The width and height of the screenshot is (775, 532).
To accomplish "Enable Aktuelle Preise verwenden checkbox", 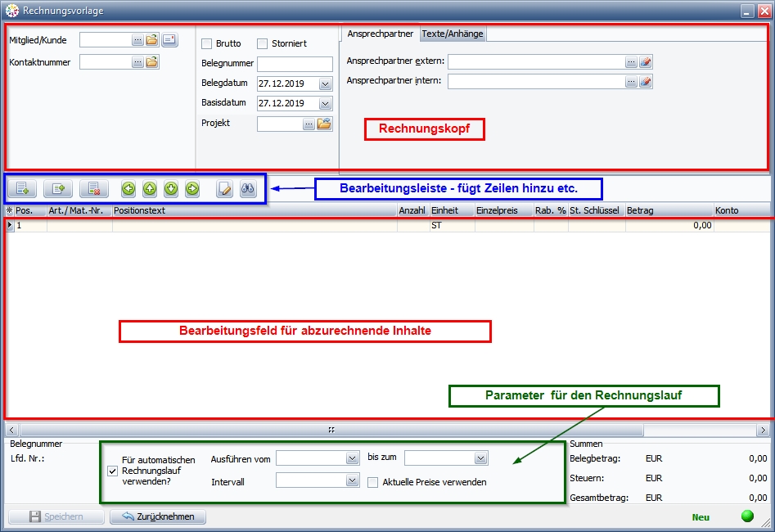I will pos(372,483).
